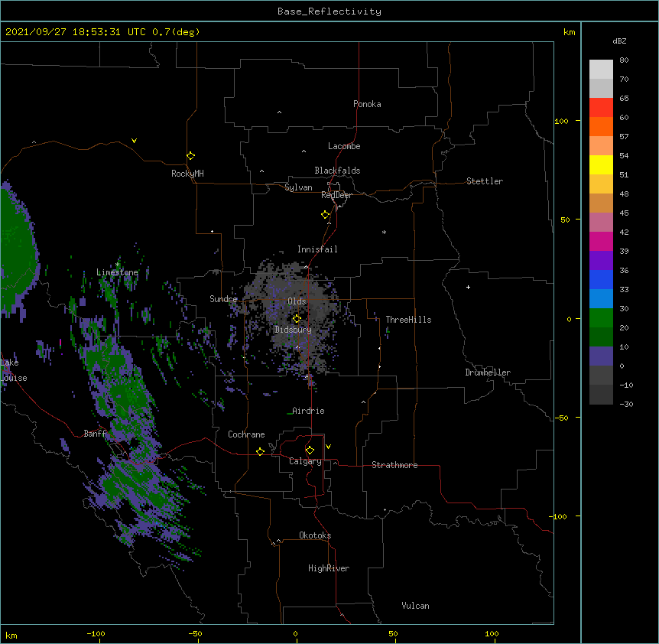The image size is (659, 644).
Task: Click the -100 tick label on bottom axis
Action: (x=96, y=633)
